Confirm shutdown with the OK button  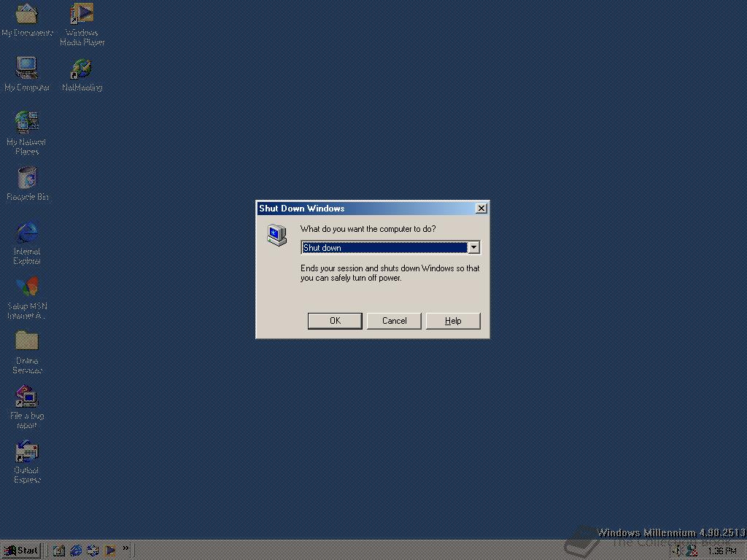pos(335,321)
